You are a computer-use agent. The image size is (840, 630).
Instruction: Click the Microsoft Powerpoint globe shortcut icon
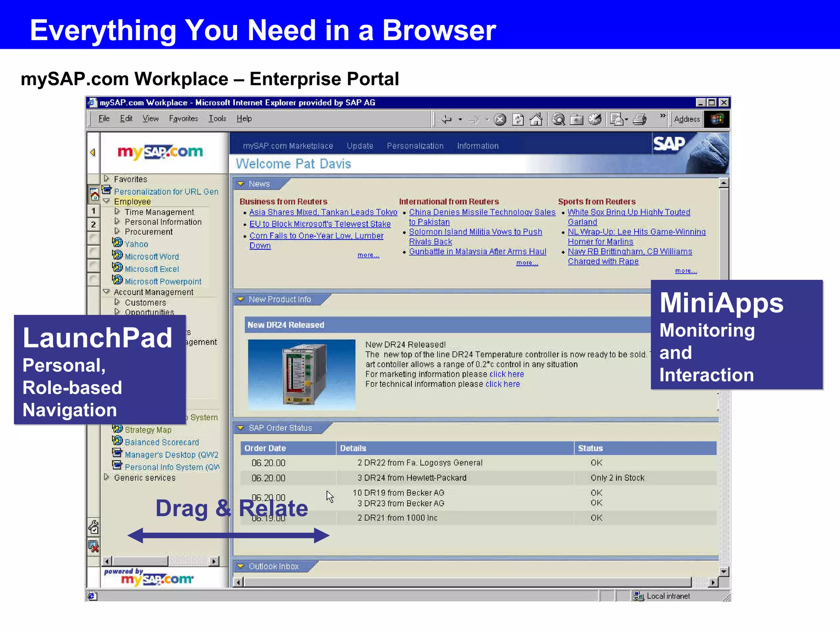[117, 280]
